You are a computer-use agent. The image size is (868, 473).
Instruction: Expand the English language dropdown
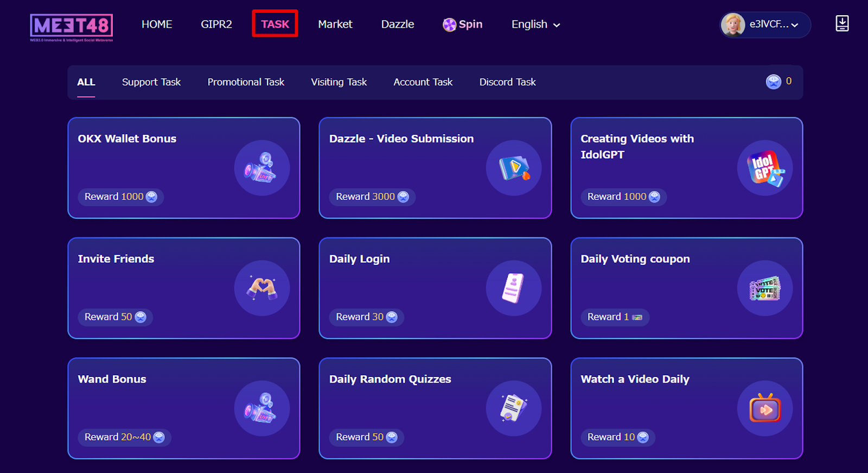coord(535,24)
